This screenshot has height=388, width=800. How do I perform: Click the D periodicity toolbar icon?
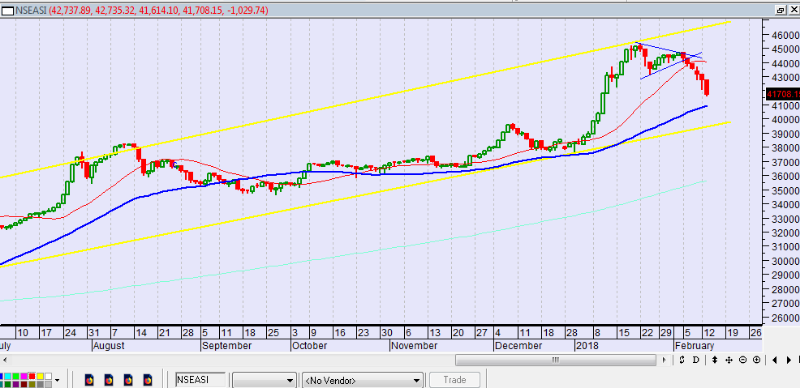click(x=696, y=360)
